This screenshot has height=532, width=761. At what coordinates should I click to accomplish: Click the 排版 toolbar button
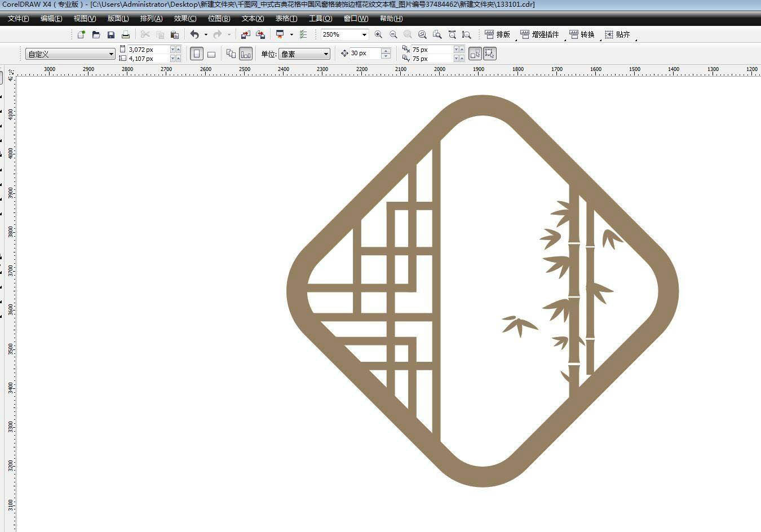point(498,34)
